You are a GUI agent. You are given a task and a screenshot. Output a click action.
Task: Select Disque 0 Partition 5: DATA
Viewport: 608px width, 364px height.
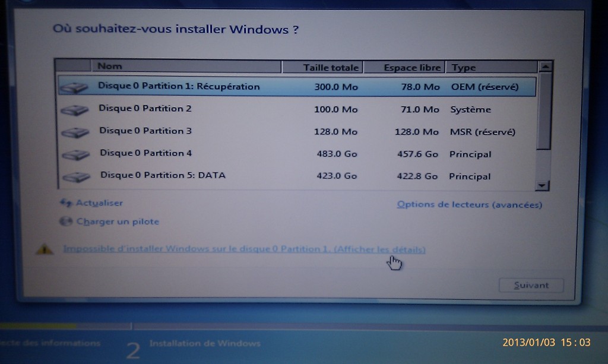pyautogui.click(x=297, y=176)
